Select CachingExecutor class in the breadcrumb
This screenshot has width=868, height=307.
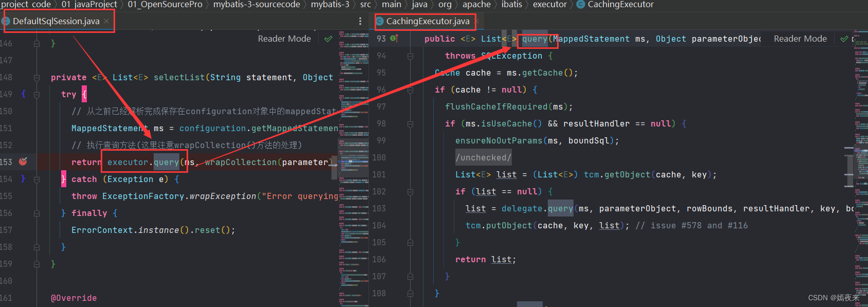tap(615, 5)
